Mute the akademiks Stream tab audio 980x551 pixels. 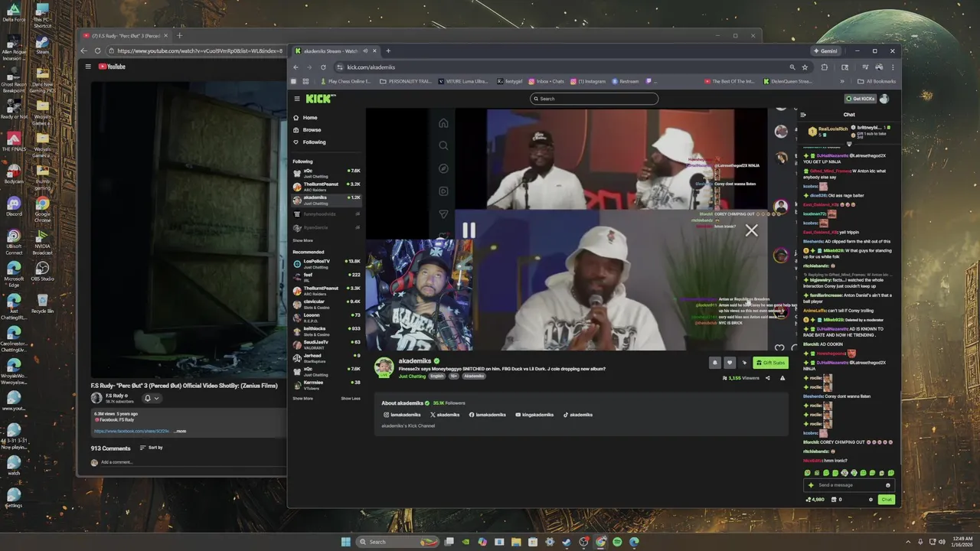click(x=365, y=51)
